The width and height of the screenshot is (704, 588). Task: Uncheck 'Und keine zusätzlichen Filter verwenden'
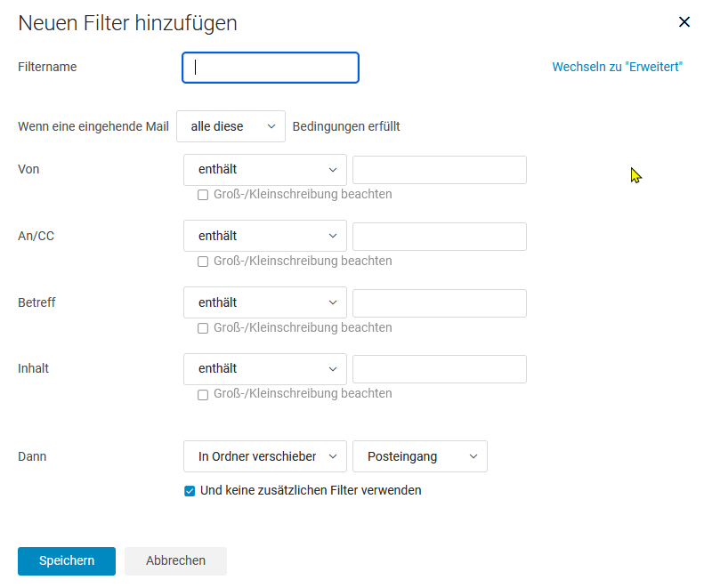[190, 491]
